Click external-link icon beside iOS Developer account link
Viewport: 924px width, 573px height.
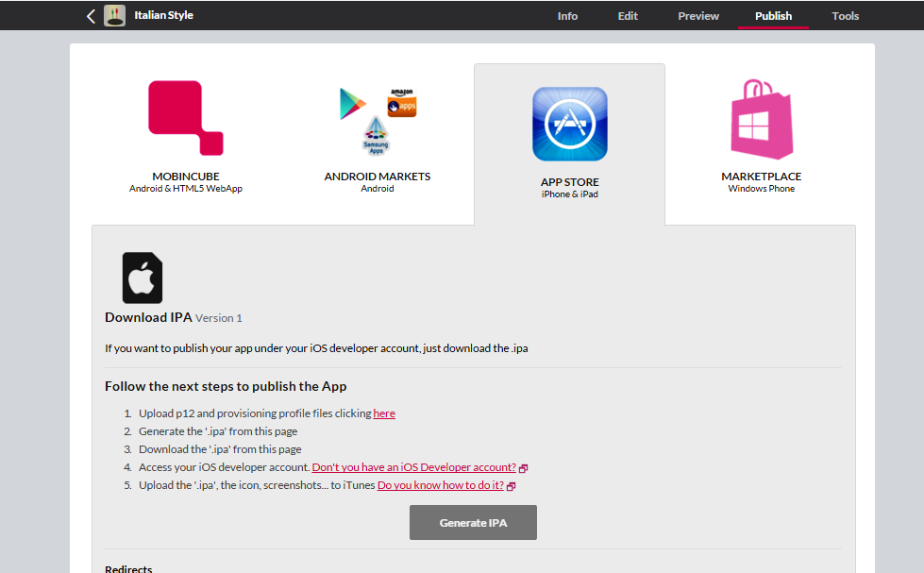[x=523, y=468]
